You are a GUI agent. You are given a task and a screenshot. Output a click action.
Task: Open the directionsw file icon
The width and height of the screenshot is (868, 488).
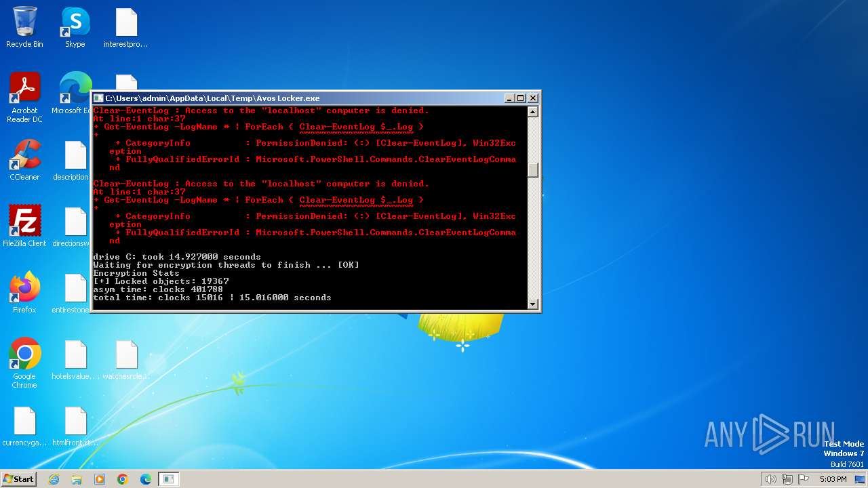coord(72,226)
